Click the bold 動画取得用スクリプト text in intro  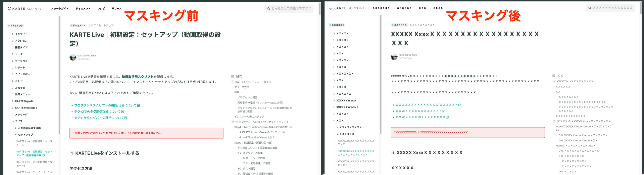[x=138, y=77]
